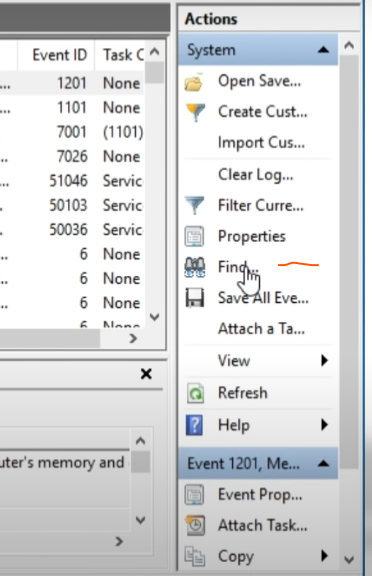The height and width of the screenshot is (576, 372).
Task: Click the (1101) task category cell
Action: [123, 132]
